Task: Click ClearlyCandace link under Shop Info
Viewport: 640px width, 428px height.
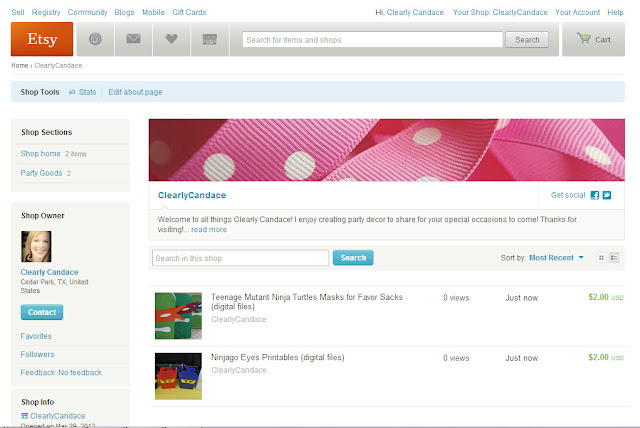Action: coord(58,416)
